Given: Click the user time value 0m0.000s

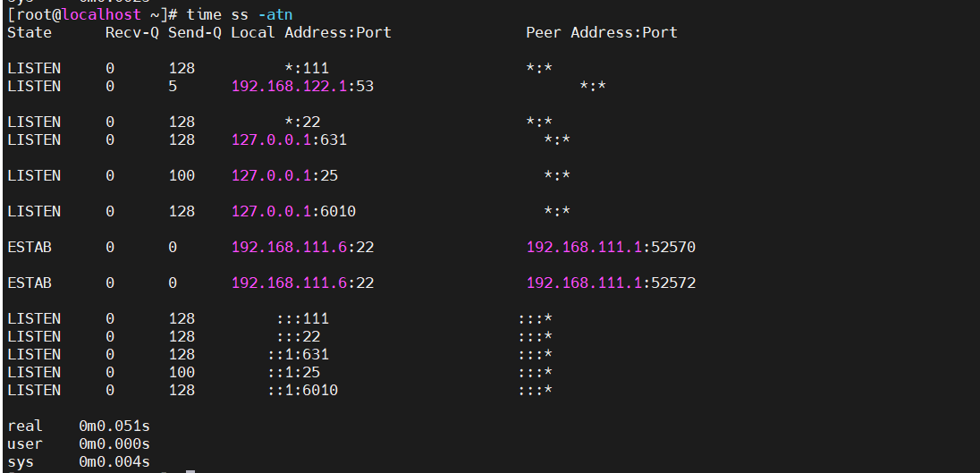Looking at the screenshot, I should pyautogui.click(x=114, y=443).
